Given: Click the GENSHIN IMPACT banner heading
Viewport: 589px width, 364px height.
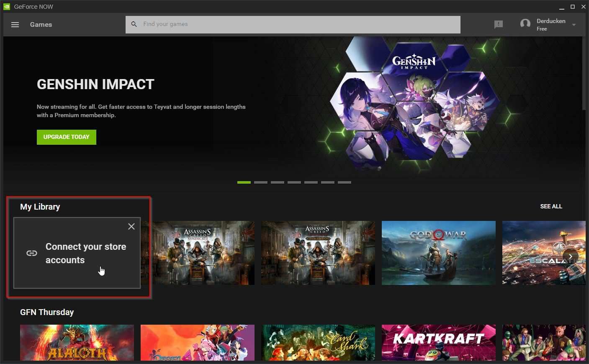Looking at the screenshot, I should click(x=95, y=85).
